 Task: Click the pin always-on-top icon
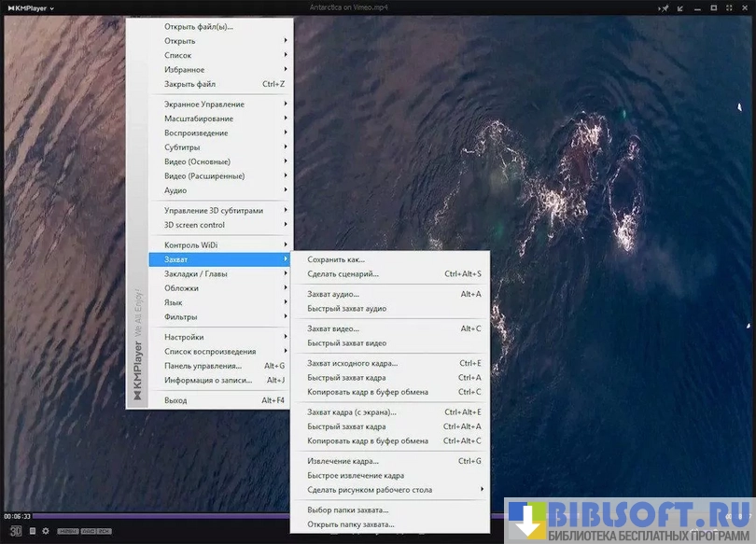click(x=664, y=8)
